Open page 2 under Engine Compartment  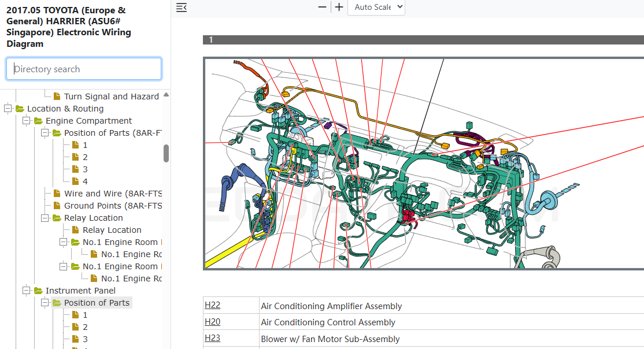tap(85, 157)
